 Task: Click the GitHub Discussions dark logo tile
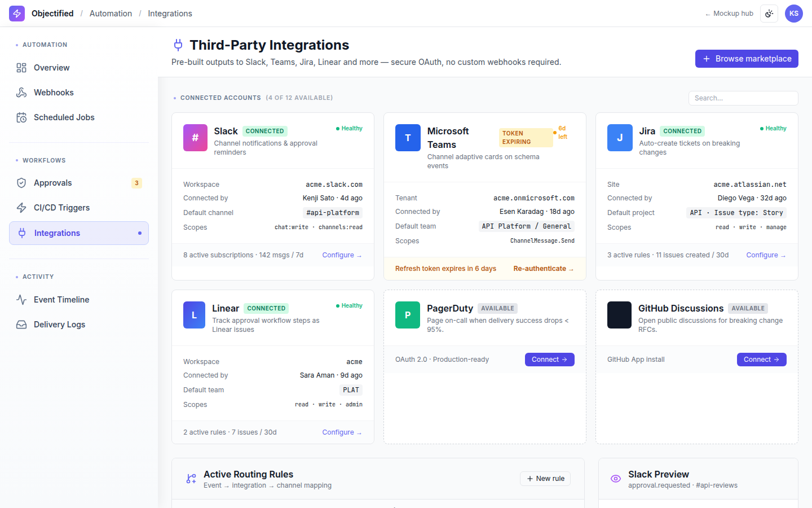pyautogui.click(x=619, y=315)
